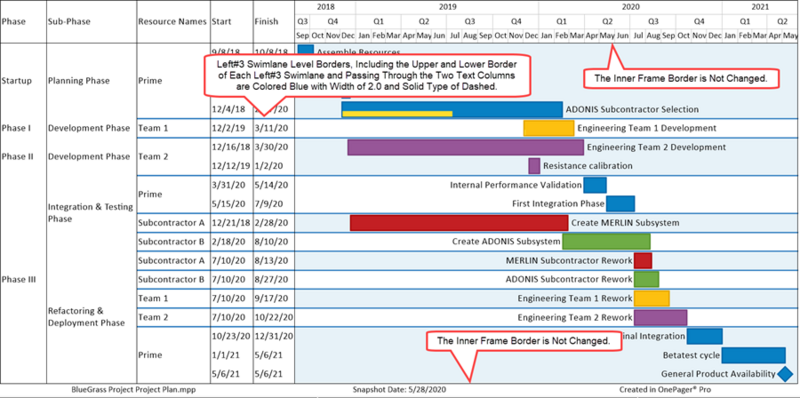
Task: Select the First Integration Phase blue bar
Action: [x=620, y=204]
